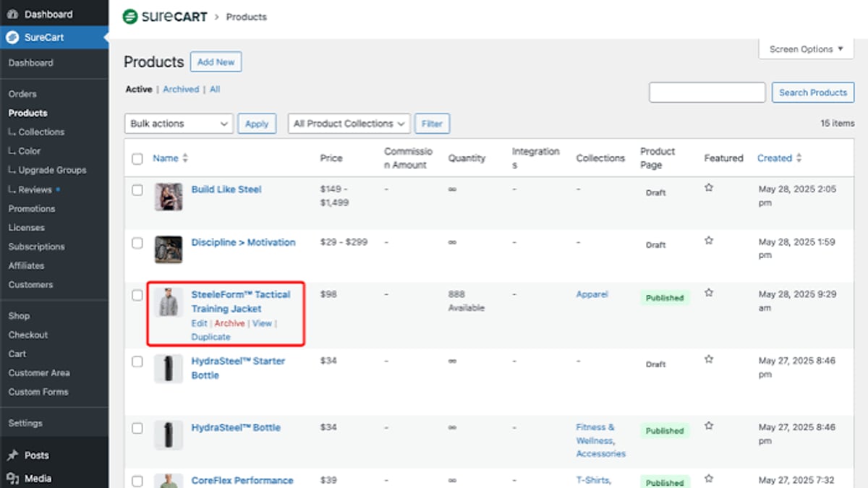868x488 pixels.
Task: Click the Add New product button
Action: 216,62
